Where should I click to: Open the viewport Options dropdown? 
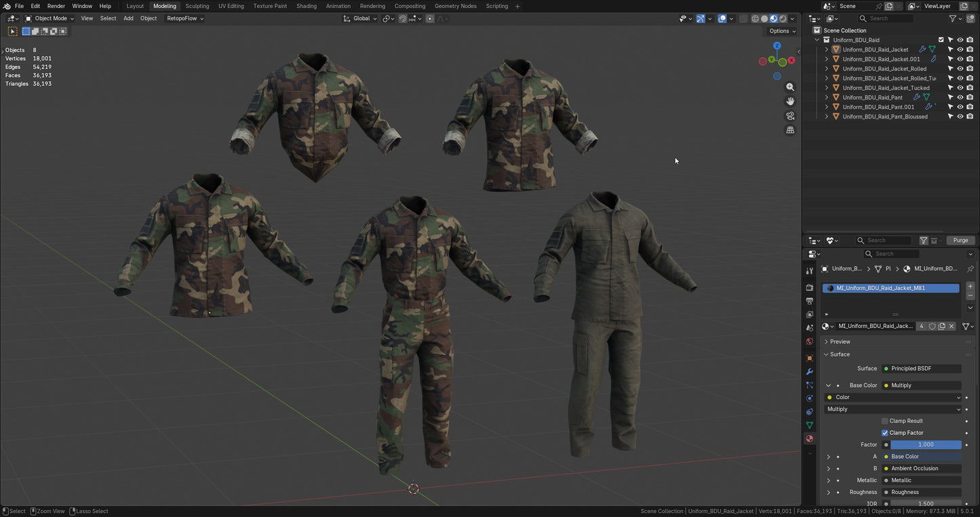(x=782, y=31)
